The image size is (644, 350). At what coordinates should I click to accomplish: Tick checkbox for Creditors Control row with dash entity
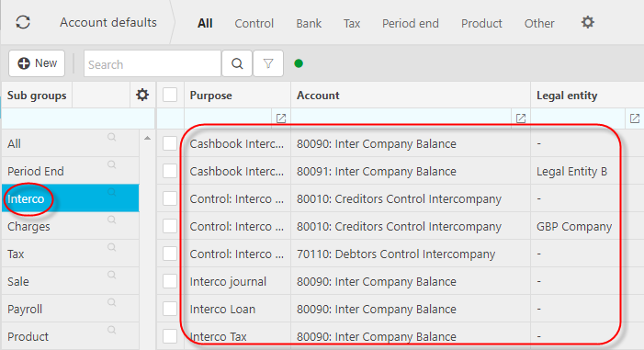pyautogui.click(x=170, y=198)
